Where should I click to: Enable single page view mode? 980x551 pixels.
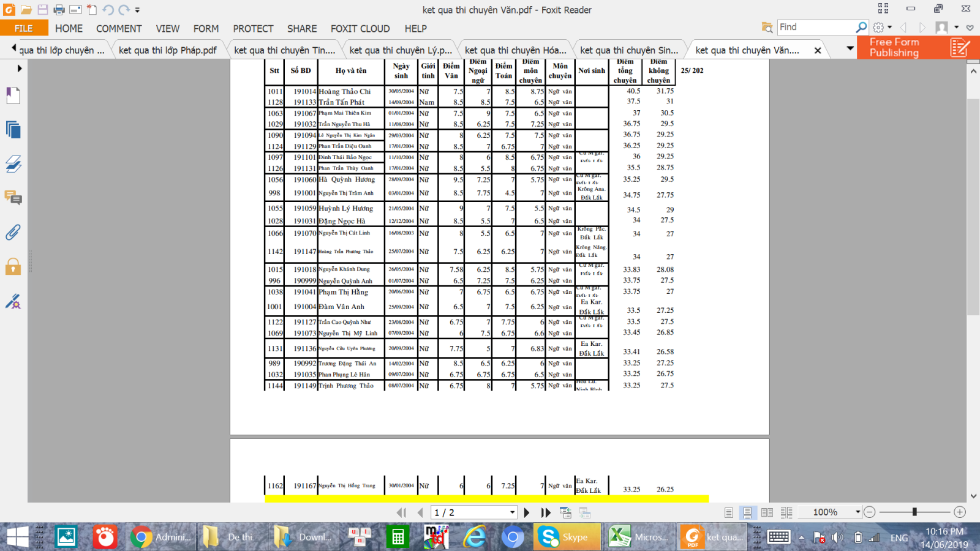728,512
